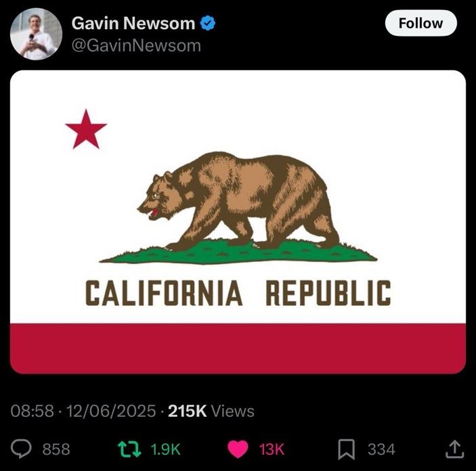Click the 334 bookmarks count
476x471 pixels.
tap(382, 449)
